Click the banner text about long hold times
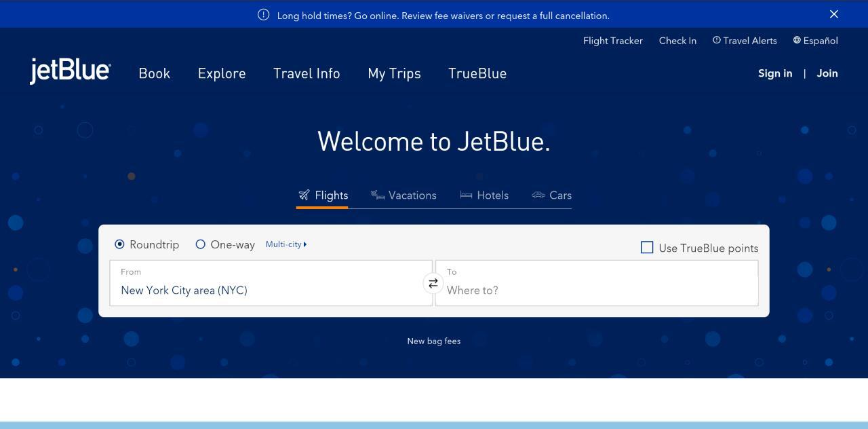 coord(443,16)
